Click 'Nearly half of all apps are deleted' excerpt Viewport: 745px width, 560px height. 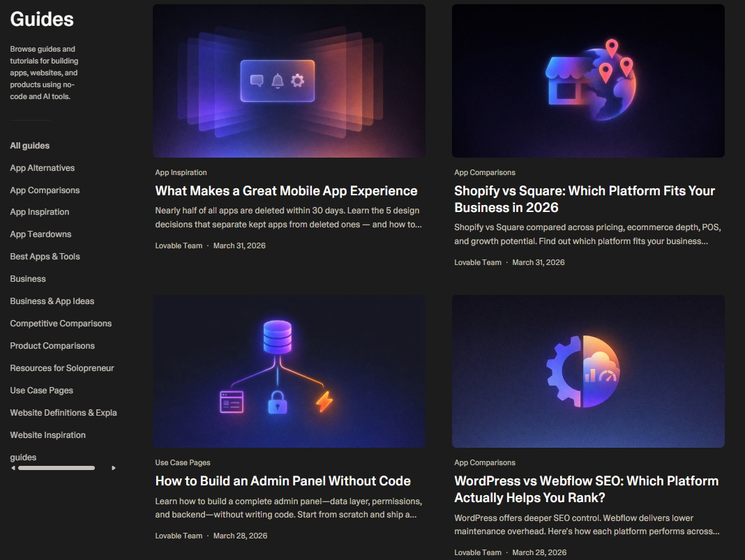(x=288, y=218)
